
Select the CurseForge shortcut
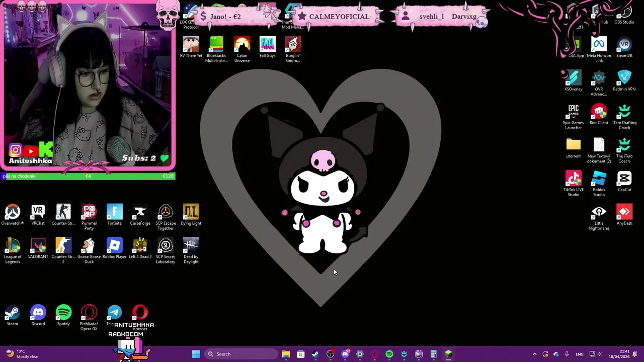point(140,215)
